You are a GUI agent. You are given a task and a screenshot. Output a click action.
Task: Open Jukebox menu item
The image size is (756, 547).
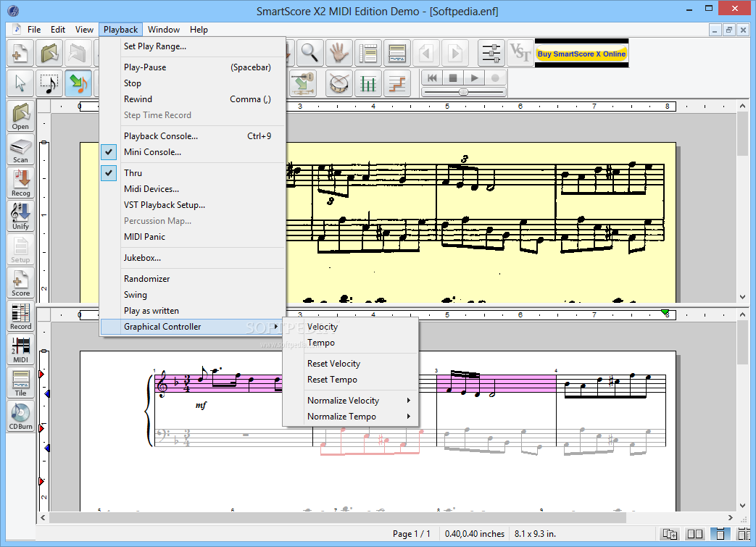(x=192, y=257)
